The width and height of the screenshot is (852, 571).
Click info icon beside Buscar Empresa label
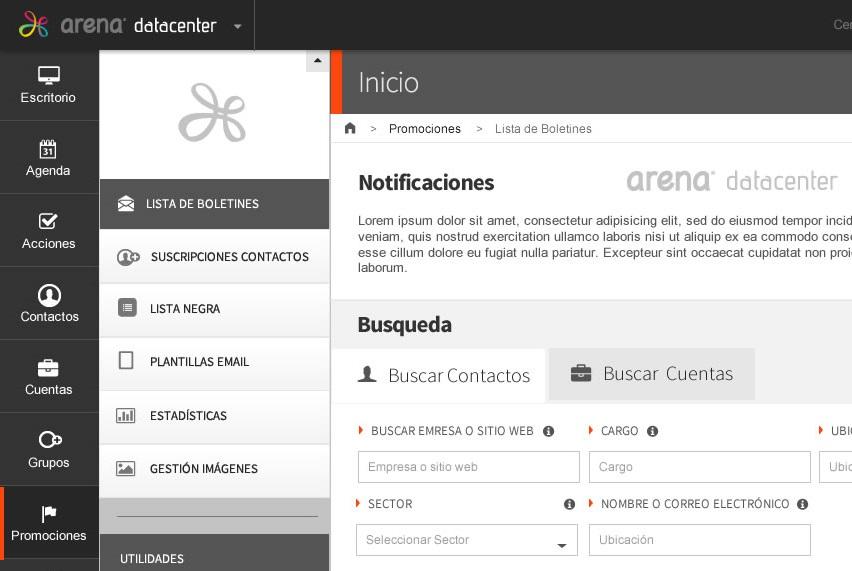pos(548,432)
